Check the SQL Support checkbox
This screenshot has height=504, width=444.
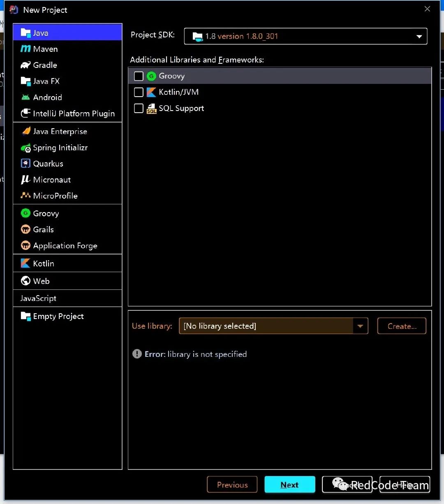[x=139, y=108]
